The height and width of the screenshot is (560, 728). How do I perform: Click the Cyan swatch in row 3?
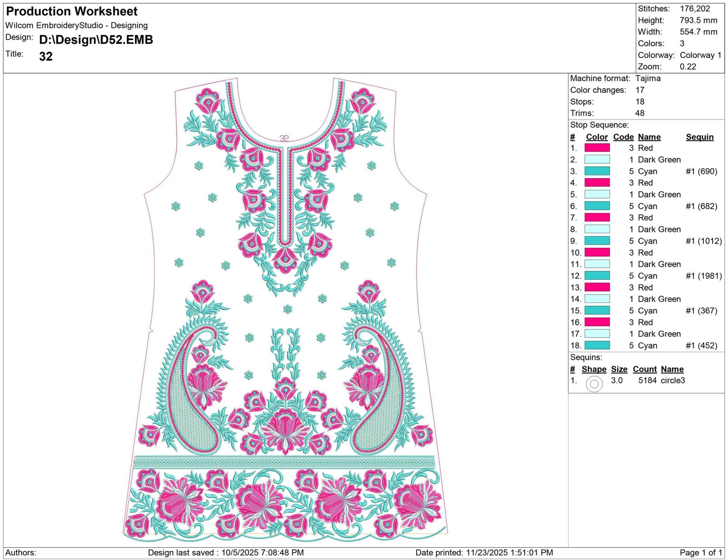click(597, 171)
